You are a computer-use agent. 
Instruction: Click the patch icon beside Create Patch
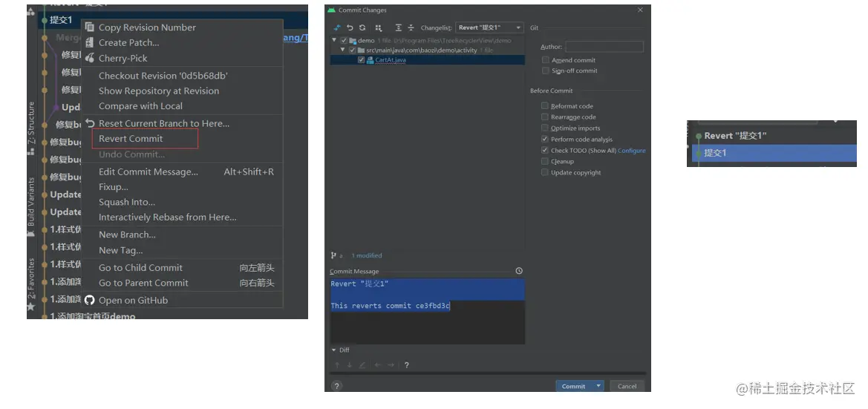tap(90, 42)
